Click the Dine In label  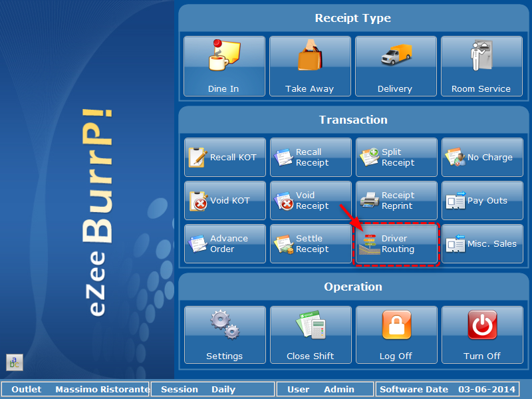tap(223, 89)
